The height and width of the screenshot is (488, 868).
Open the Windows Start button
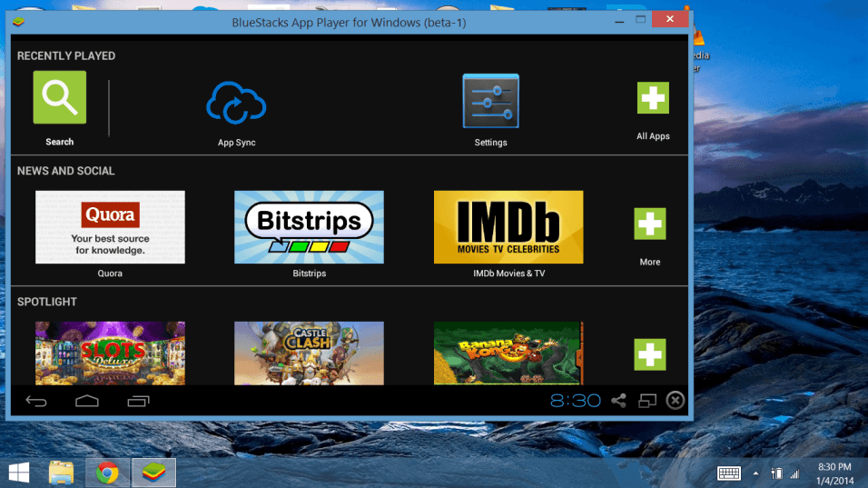tap(19, 473)
